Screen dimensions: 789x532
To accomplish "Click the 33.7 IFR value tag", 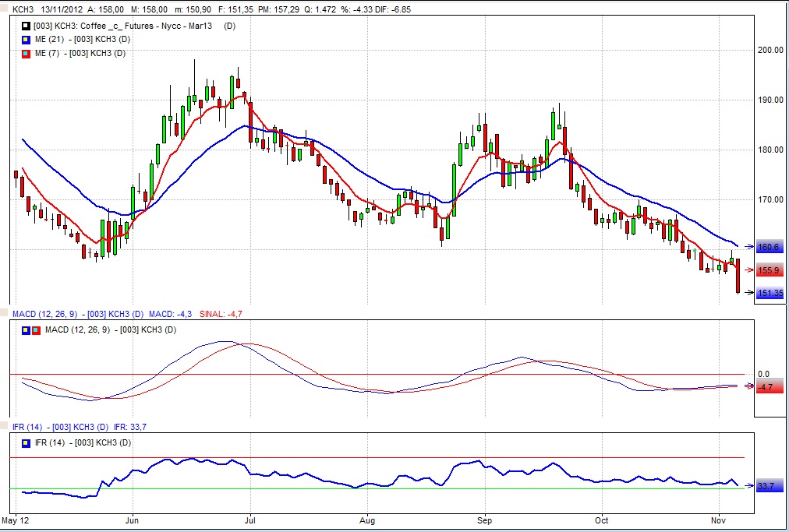I will [x=767, y=486].
